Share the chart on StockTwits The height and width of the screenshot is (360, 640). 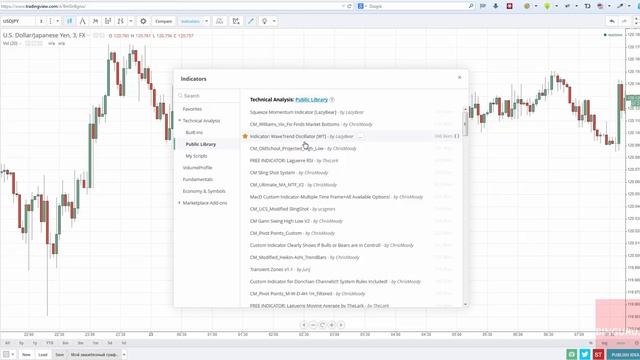point(598,354)
